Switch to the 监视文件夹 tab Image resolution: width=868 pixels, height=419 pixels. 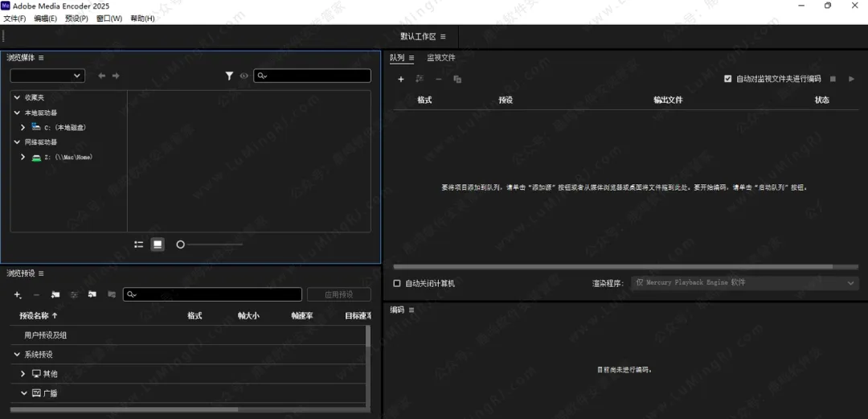440,58
